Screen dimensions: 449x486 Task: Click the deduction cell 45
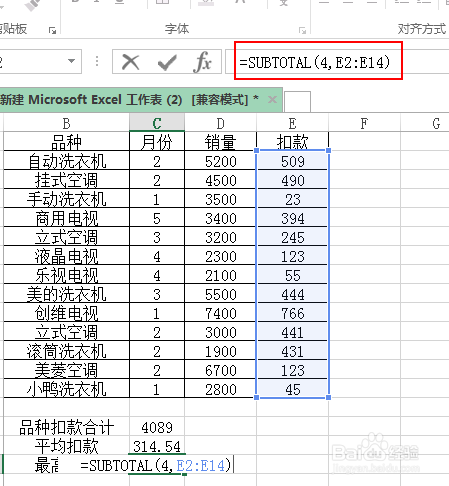point(292,389)
